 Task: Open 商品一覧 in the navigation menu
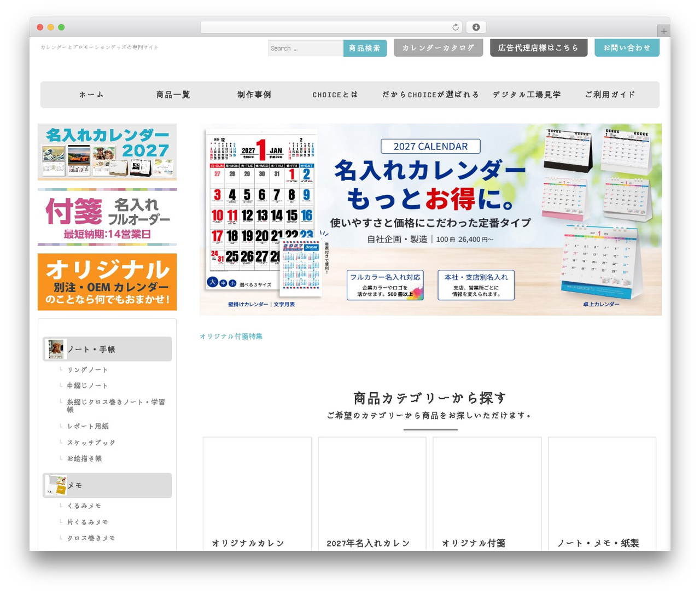click(173, 95)
